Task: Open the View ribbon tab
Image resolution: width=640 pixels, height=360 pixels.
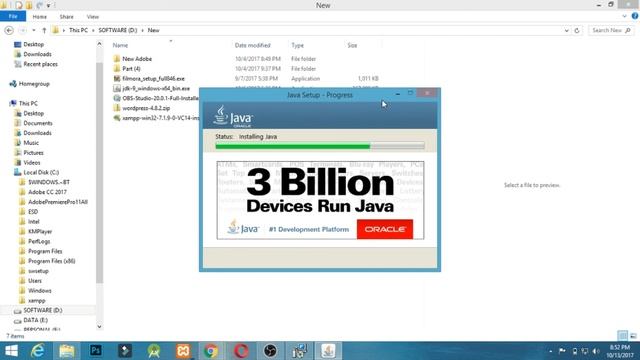Action: (x=93, y=17)
